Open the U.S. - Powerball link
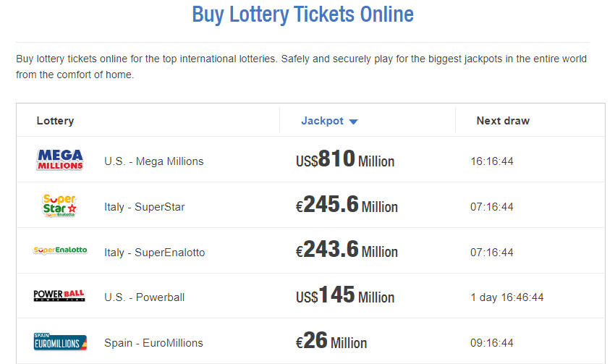The width and height of the screenshot is (615, 364). tap(145, 297)
